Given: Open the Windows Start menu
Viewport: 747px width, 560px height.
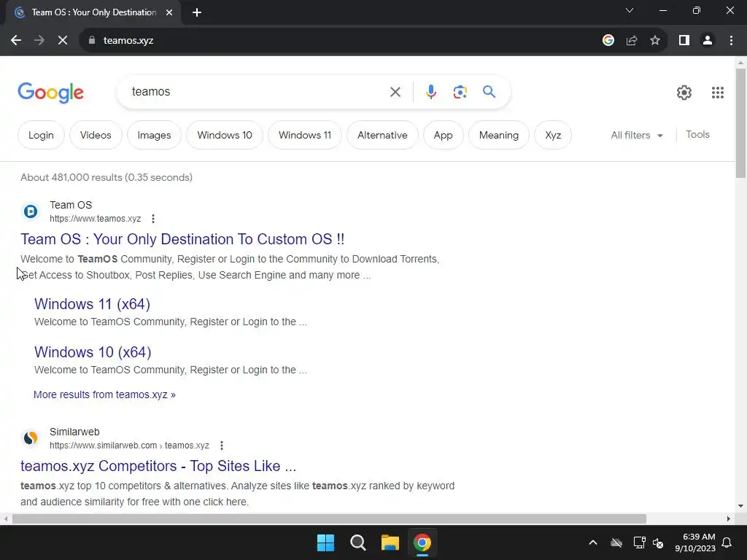Looking at the screenshot, I should [x=326, y=542].
